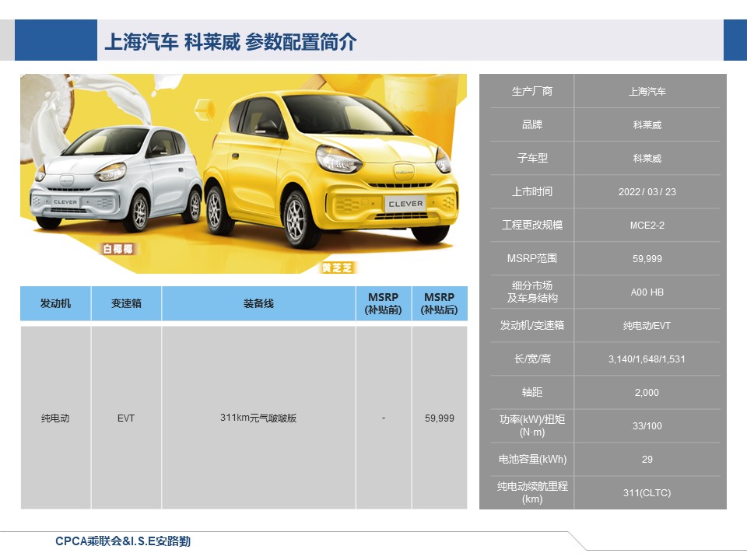Select the MCE2-2 value
747x560 pixels.
pyautogui.click(x=647, y=226)
